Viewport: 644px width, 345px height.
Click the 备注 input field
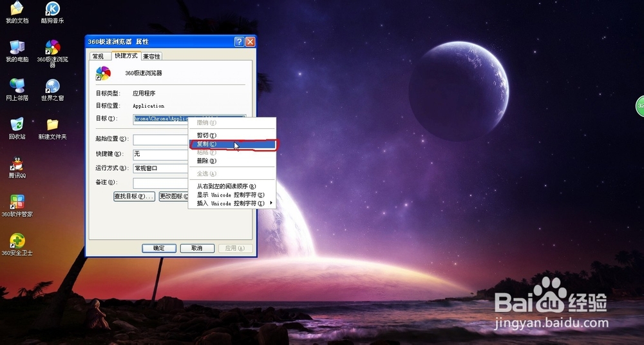pyautogui.click(x=160, y=183)
